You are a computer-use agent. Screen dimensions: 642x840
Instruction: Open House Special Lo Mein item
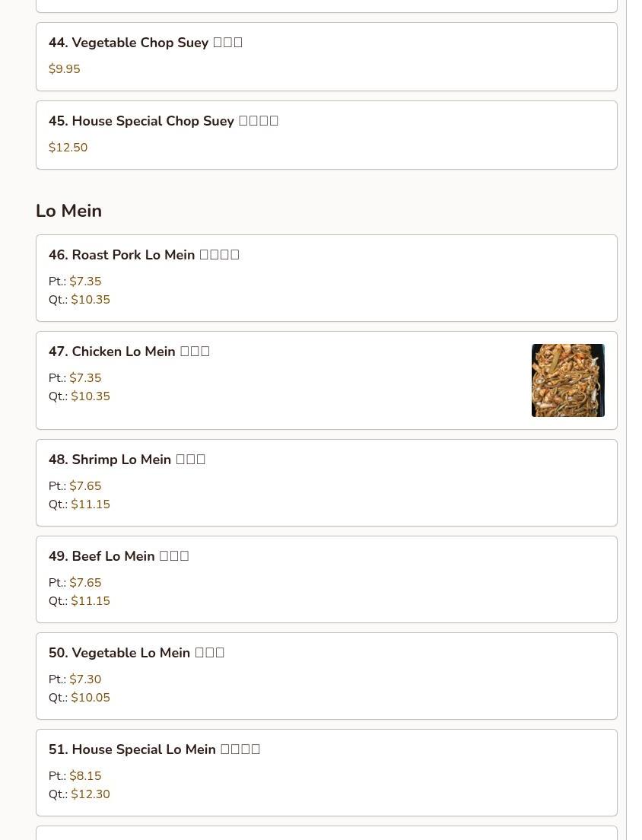pyautogui.click(x=326, y=772)
